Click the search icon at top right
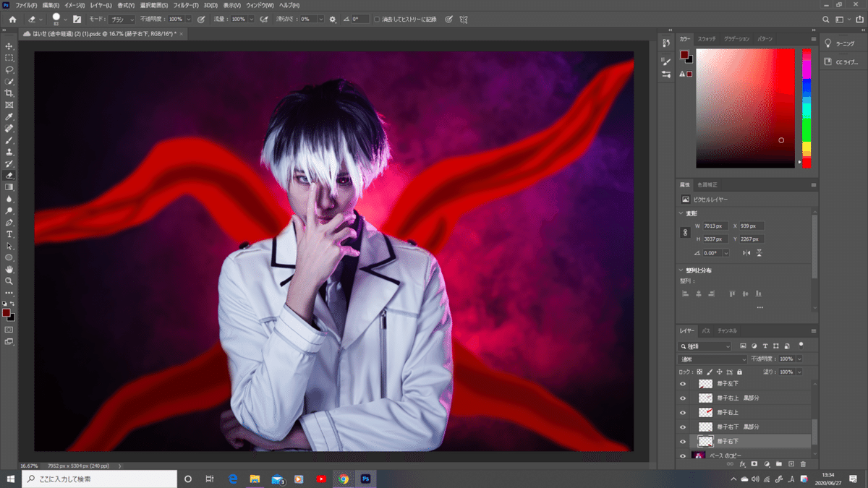The image size is (868, 488). click(x=827, y=19)
